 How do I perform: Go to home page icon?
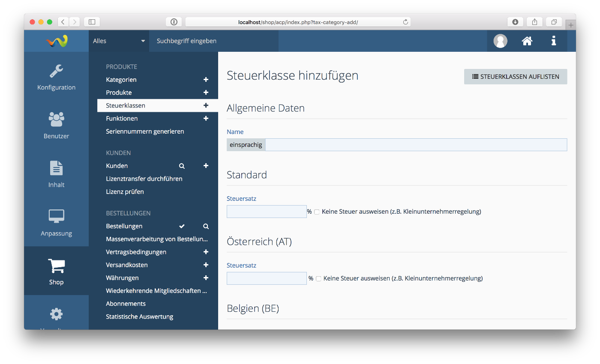(527, 41)
